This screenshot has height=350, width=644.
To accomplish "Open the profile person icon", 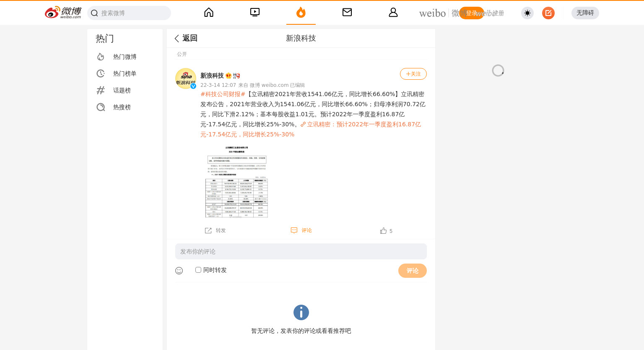I will click(x=393, y=13).
